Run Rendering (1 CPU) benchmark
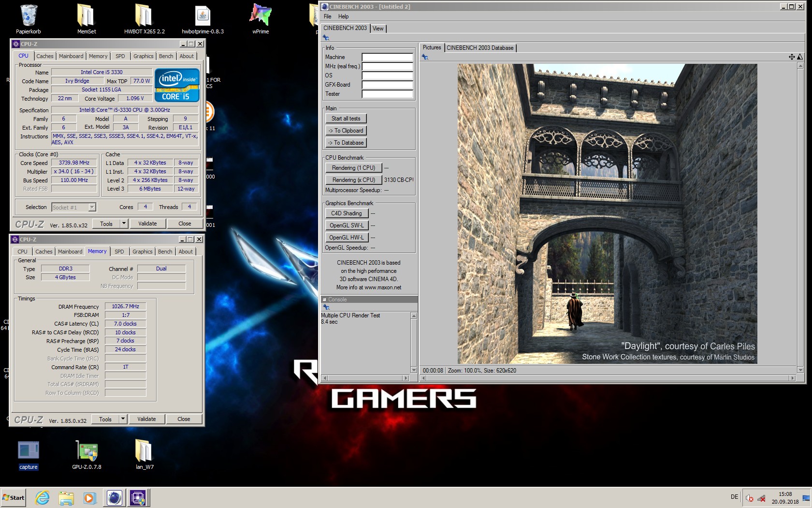Viewport: 812px width, 508px height. click(x=354, y=168)
